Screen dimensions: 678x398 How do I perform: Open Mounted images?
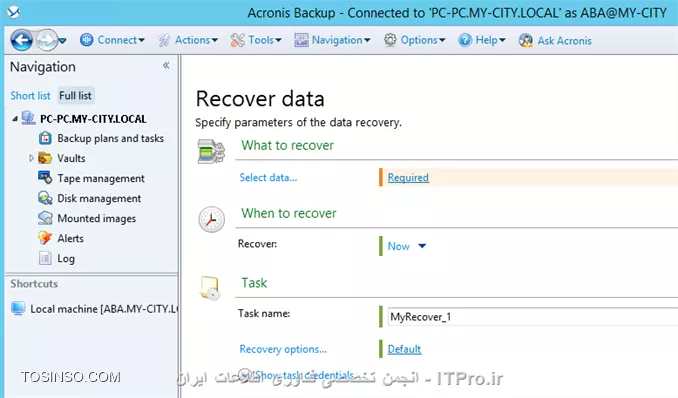96,218
